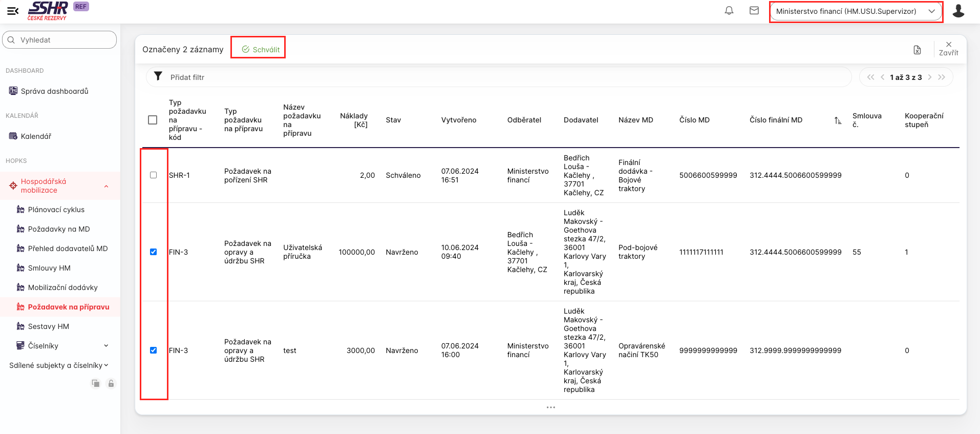The width and height of the screenshot is (980, 434).
Task: Export table to Excel file icon
Action: [917, 50]
